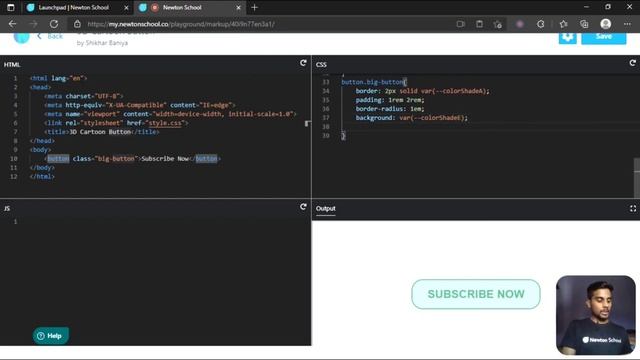Screen dimensions: 640x360
Task: Click the 'big-button' class value in HTML
Action: 116,159
